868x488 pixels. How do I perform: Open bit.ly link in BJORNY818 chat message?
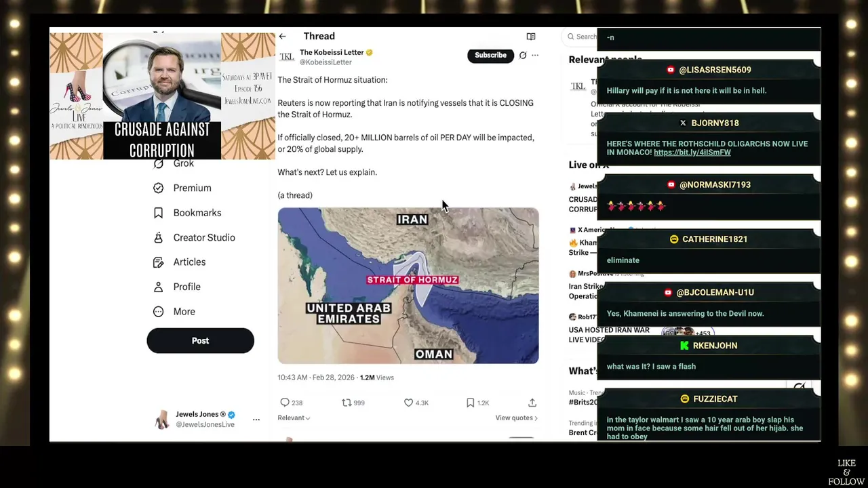tap(692, 152)
